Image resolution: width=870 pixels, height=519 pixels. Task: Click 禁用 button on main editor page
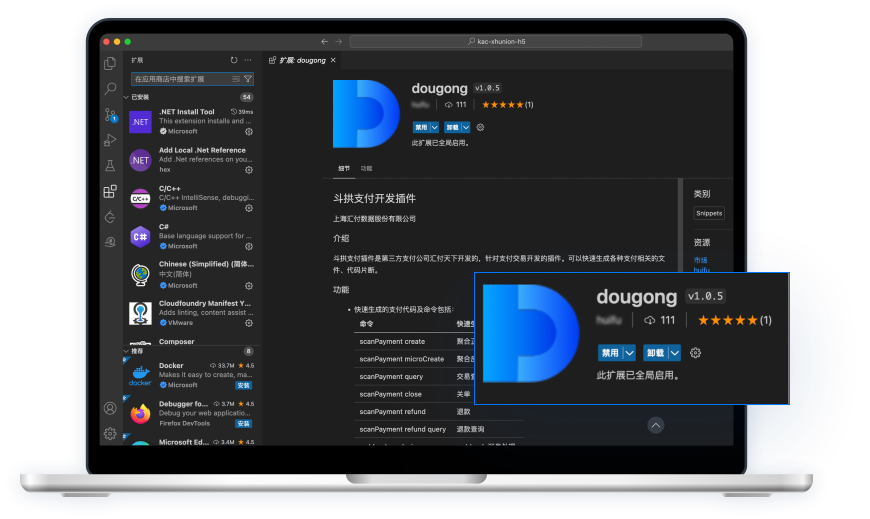coord(421,127)
